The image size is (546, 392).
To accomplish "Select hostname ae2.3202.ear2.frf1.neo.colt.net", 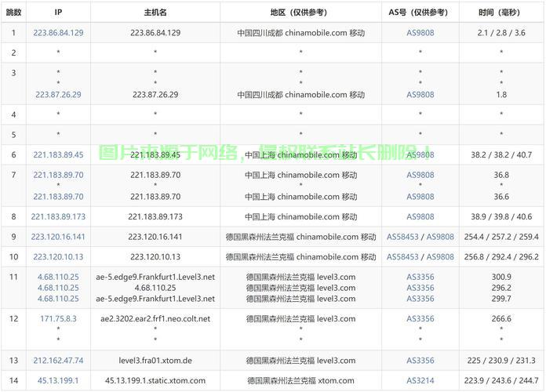I will click(155, 318).
